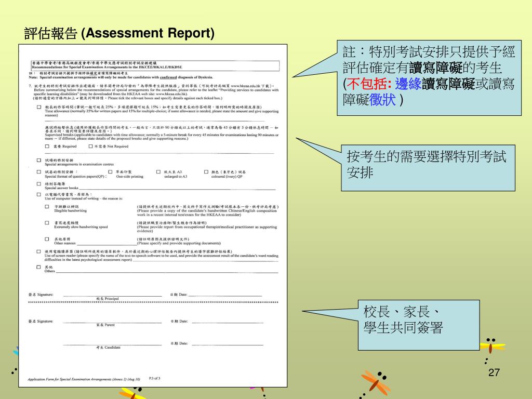Tick the Time allowance checkbox
The height and width of the screenshot is (399, 532).
click(38, 107)
